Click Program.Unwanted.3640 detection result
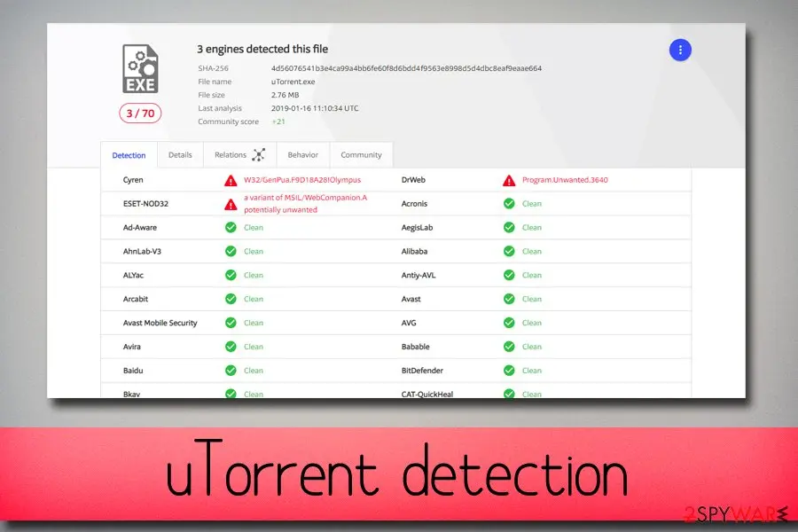This screenshot has width=798, height=532. click(x=565, y=180)
